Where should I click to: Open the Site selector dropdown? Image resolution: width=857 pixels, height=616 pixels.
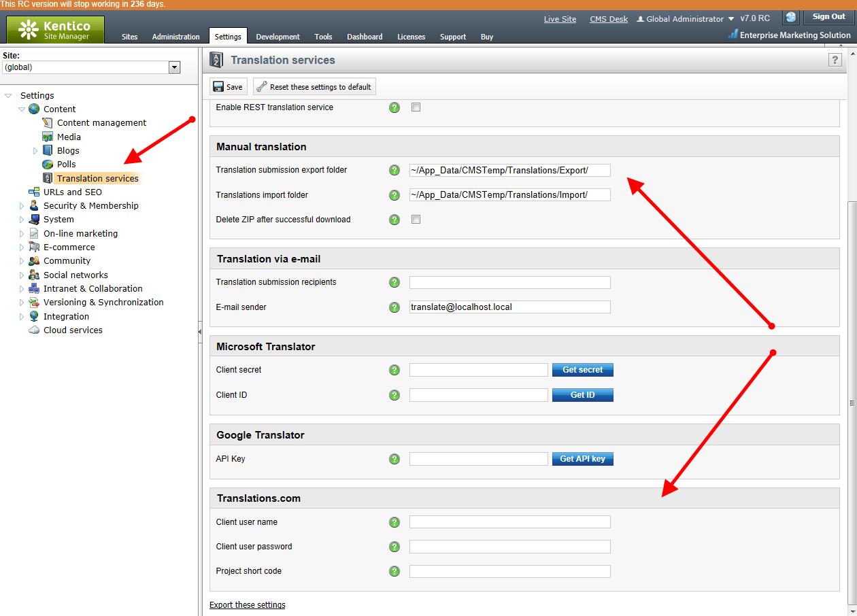pyautogui.click(x=174, y=67)
